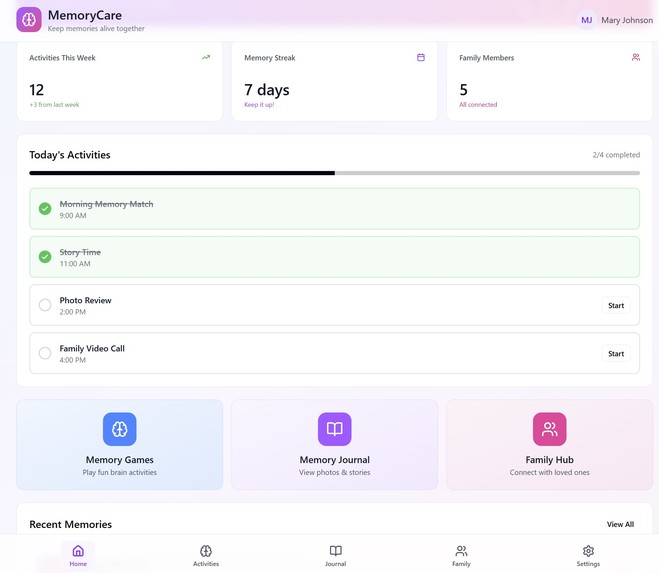
Task: Click the people icon on Family Members card
Action: [x=636, y=57]
